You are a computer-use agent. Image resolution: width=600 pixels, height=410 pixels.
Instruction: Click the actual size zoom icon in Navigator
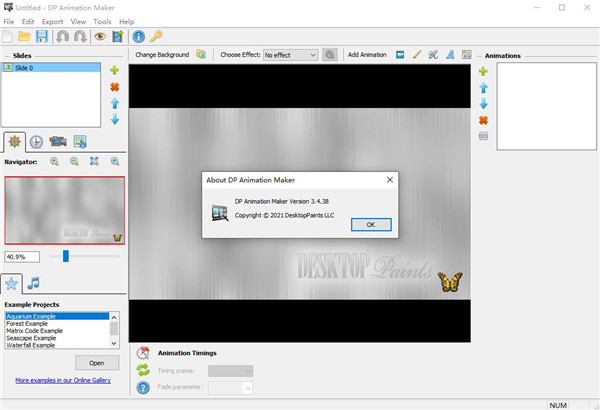(115, 162)
